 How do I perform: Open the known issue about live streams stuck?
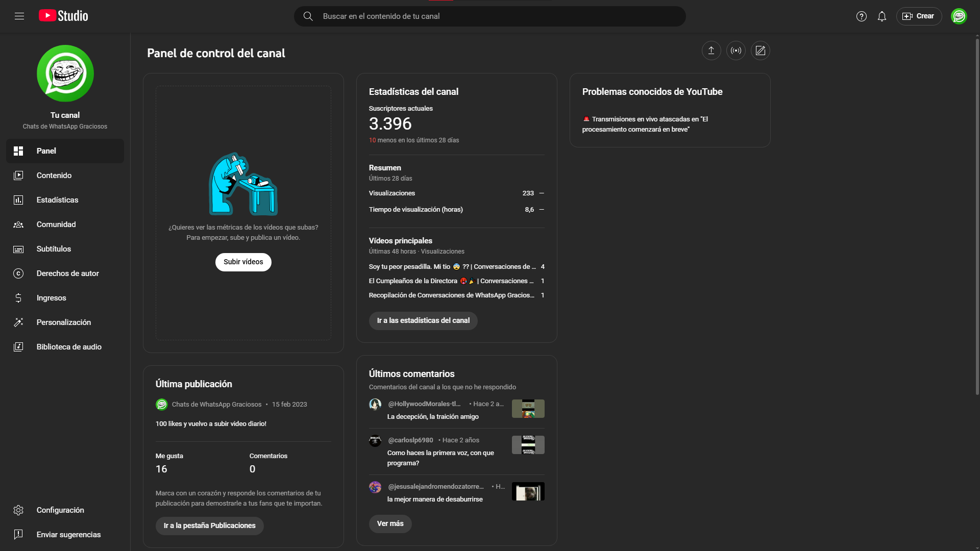coord(645,124)
